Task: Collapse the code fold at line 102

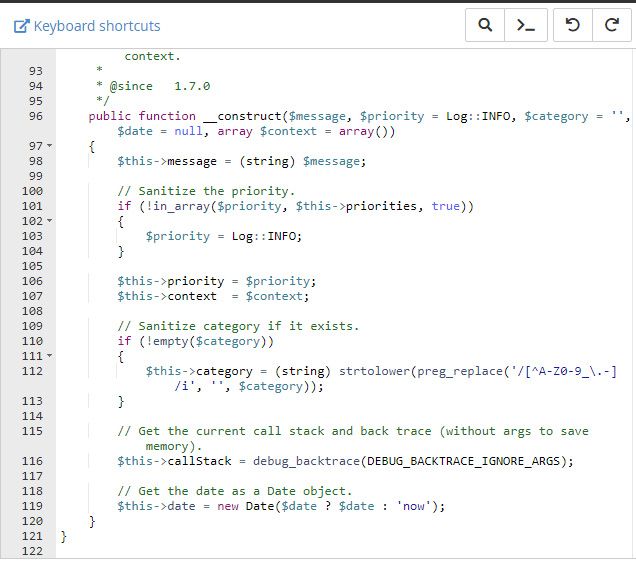Action: coord(50,221)
